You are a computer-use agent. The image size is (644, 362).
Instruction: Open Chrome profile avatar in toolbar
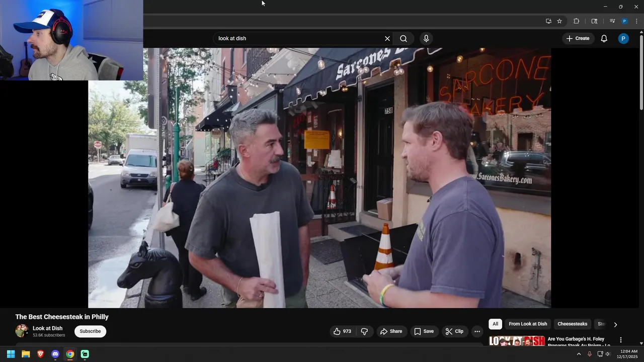[624, 21]
